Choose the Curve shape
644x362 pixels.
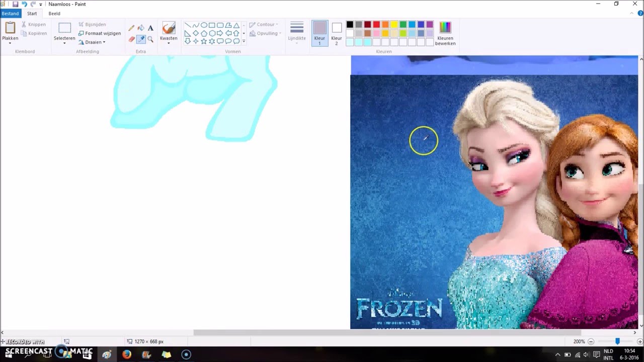pyautogui.click(x=196, y=25)
